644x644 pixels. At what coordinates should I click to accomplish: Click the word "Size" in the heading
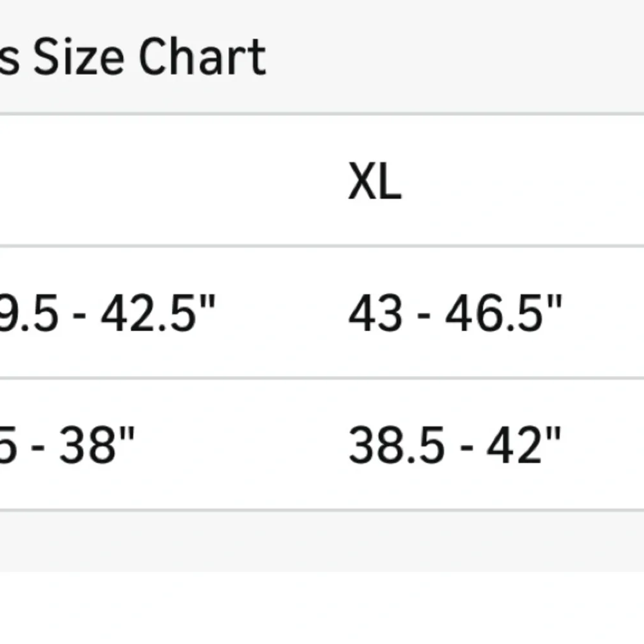tap(79, 57)
